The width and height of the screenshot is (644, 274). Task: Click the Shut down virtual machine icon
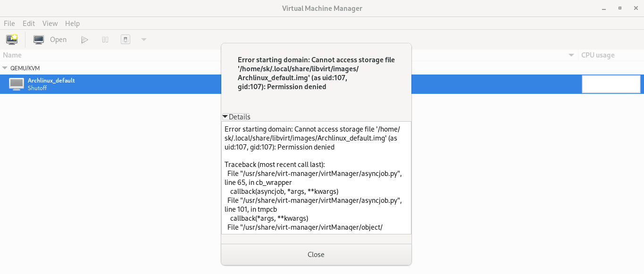click(x=125, y=39)
